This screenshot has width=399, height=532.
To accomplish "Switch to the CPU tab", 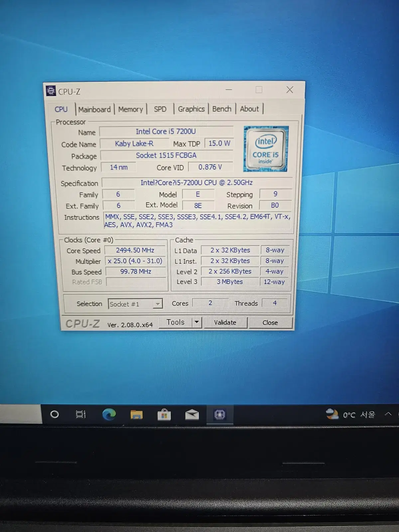I will click(x=61, y=109).
